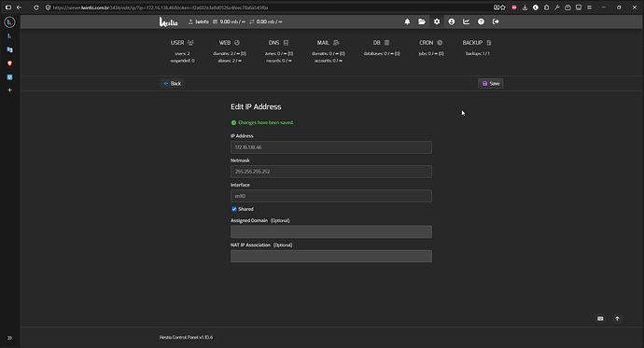Open Brave lion icon in sidebar
The width and height of the screenshot is (644, 348).
9,63
